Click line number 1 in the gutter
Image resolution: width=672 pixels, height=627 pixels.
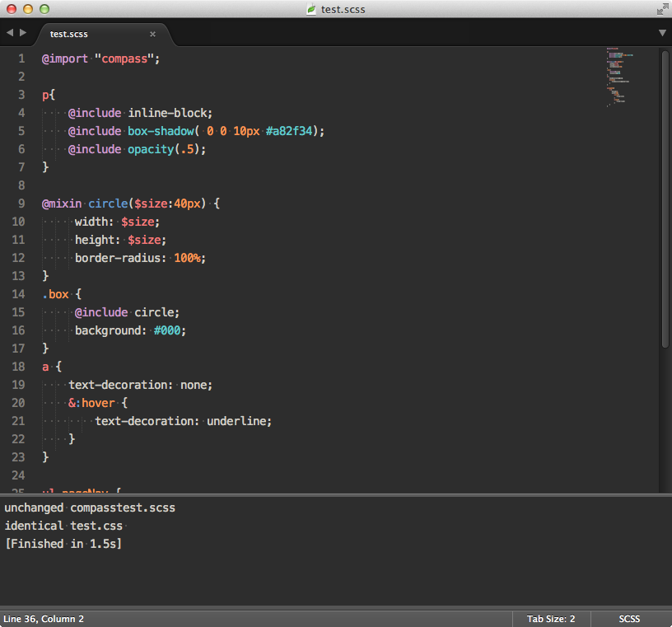click(21, 58)
